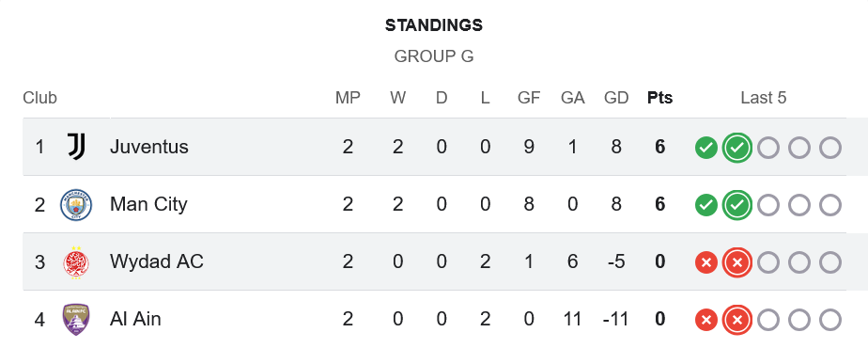The height and width of the screenshot is (364, 868).
Task: Click the Pts column header
Action: point(659,98)
